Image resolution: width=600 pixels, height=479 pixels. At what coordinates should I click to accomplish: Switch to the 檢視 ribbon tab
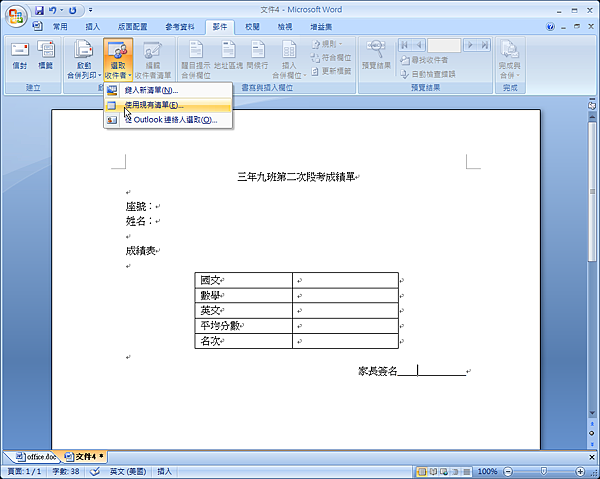pyautogui.click(x=285, y=27)
